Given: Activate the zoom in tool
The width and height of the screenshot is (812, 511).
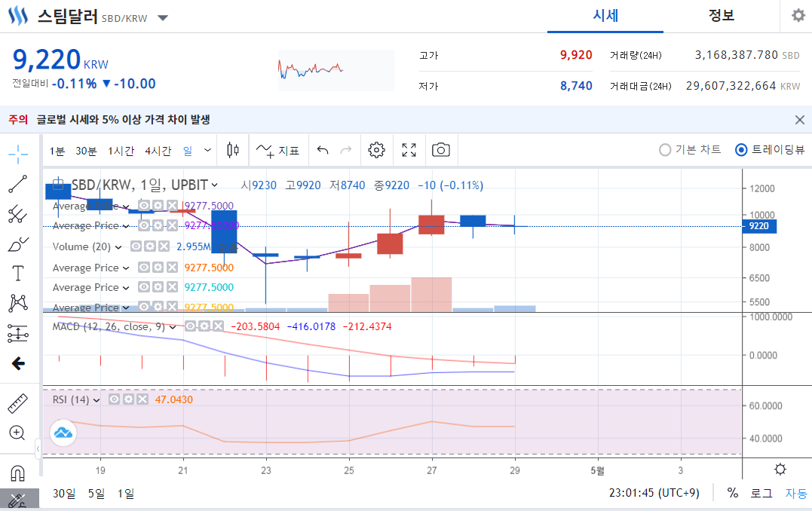Looking at the screenshot, I should click(17, 433).
